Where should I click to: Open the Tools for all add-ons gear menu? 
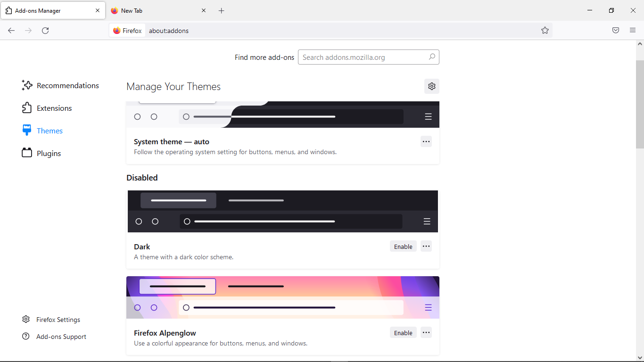[432, 86]
